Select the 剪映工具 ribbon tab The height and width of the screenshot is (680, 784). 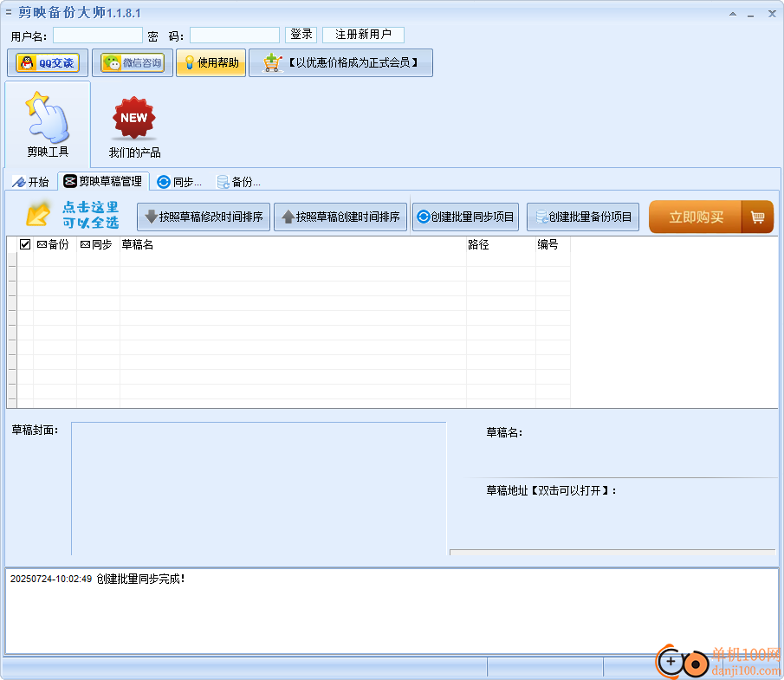coord(48,124)
